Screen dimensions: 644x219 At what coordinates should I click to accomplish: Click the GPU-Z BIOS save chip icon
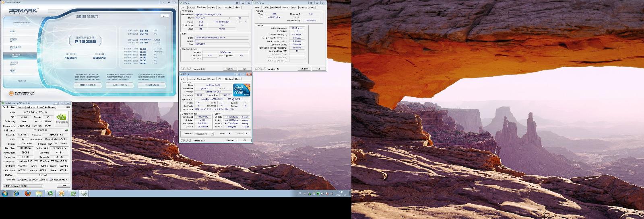66,130
